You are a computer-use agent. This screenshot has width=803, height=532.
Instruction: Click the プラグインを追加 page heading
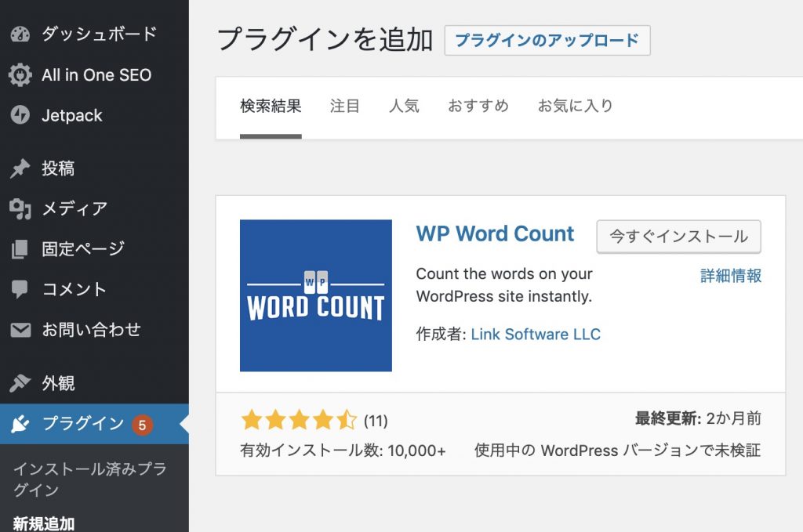(x=325, y=40)
